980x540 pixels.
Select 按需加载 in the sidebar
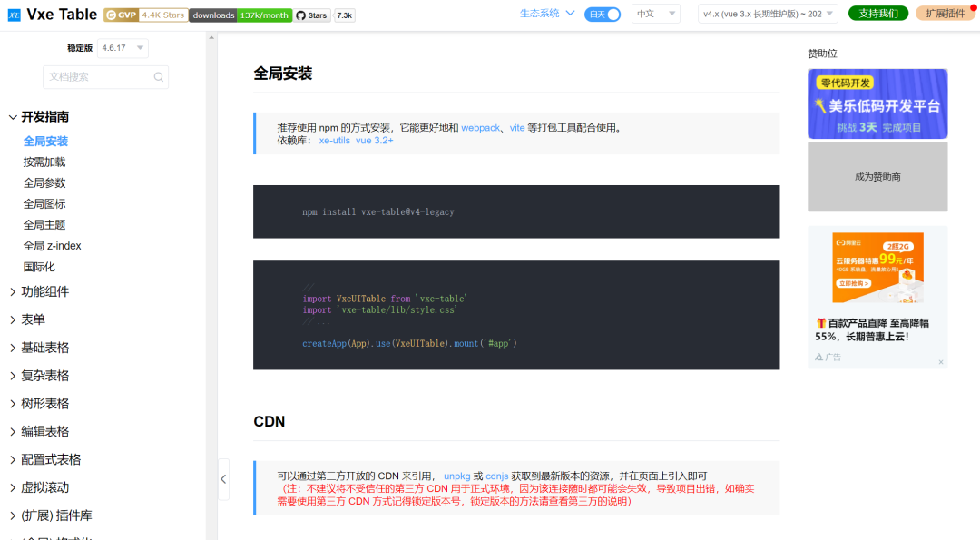[x=44, y=162]
